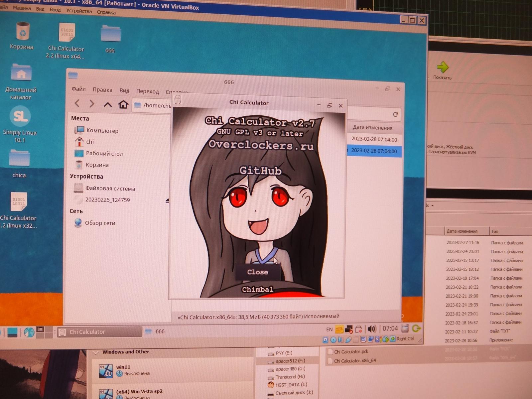Show the desktop from the Linux panel
The width and height of the screenshot is (532, 399).
coord(12,332)
